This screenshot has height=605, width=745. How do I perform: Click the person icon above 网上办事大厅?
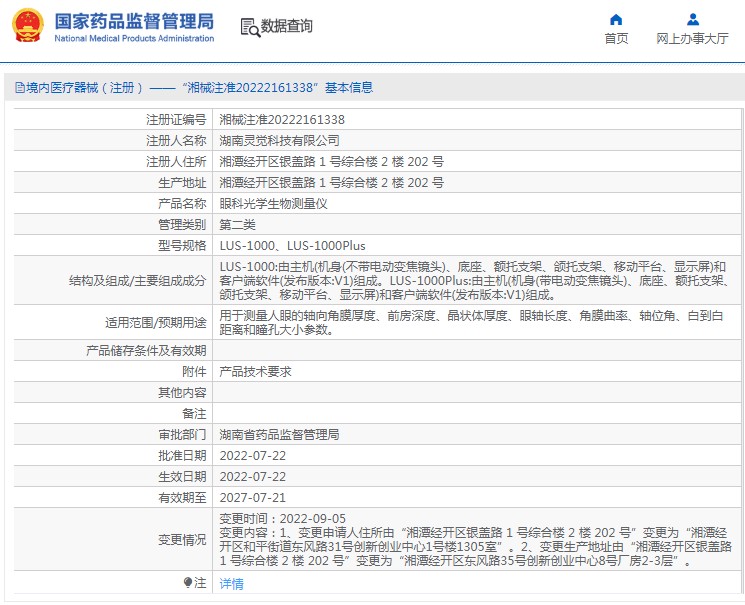pyautogui.click(x=692, y=20)
